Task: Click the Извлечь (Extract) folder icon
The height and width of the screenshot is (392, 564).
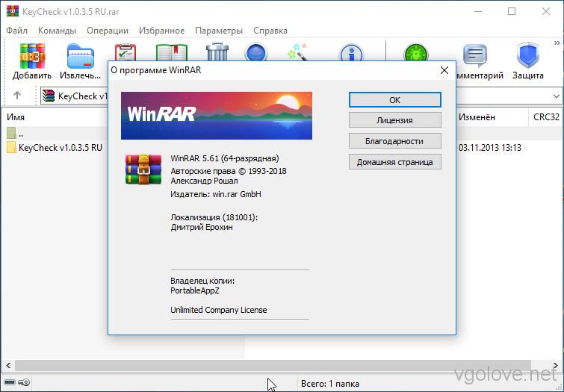Action: coord(81,56)
